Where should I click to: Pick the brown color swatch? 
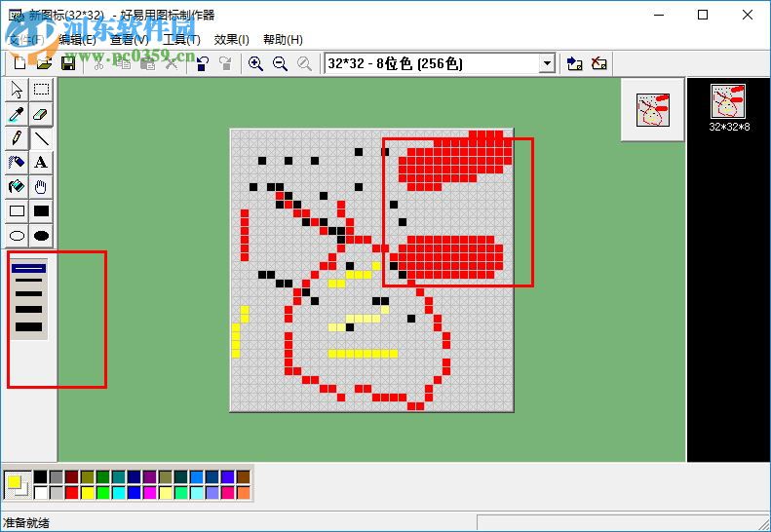244,476
